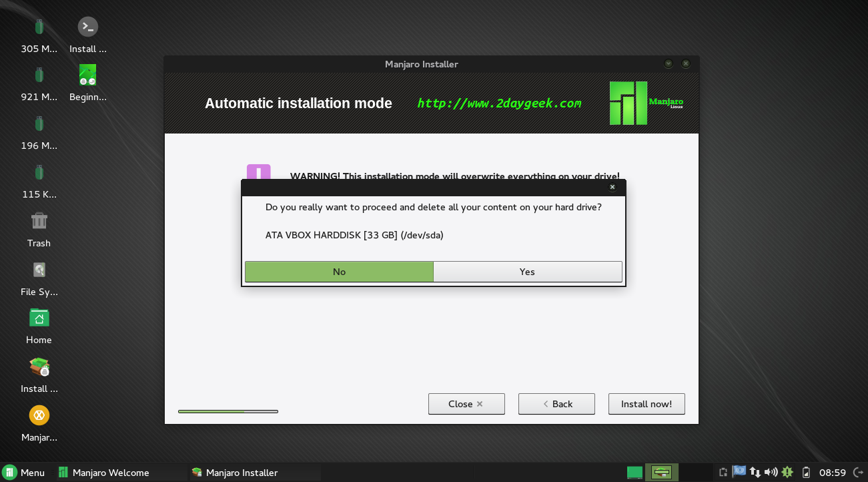This screenshot has height=482, width=868.
Task: Switch to Manjaro Installer taskbar item
Action: click(241, 473)
